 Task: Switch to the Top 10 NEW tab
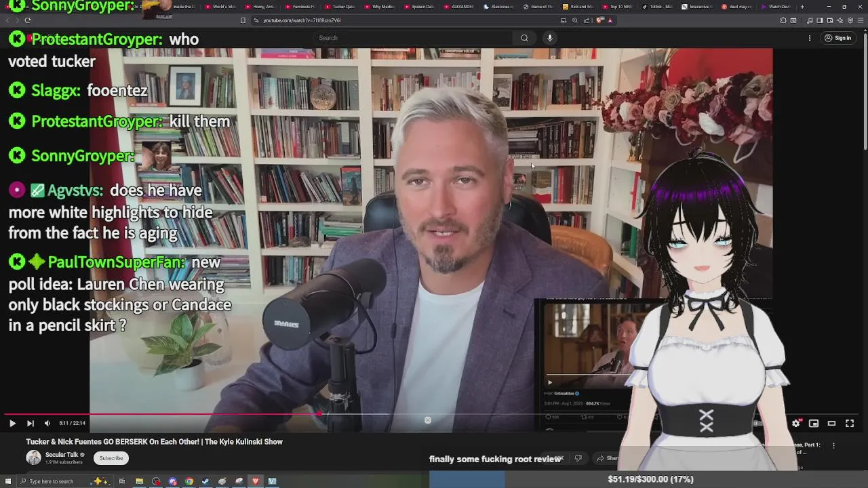click(x=618, y=7)
